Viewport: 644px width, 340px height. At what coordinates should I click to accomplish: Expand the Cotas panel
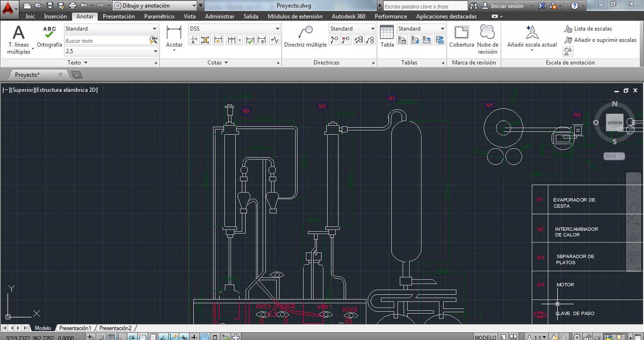click(218, 63)
